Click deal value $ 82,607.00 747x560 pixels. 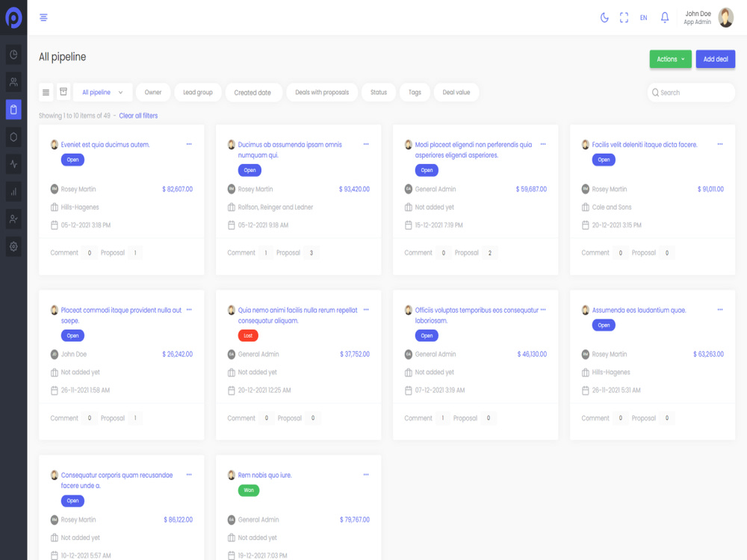point(177,189)
